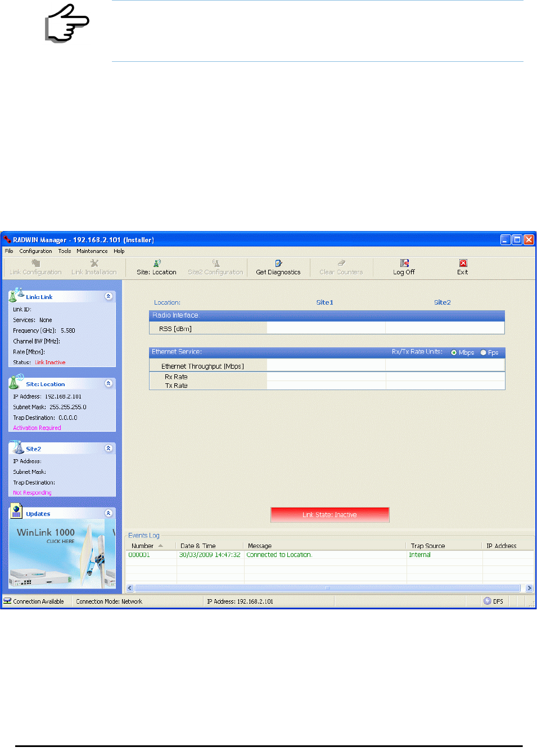This screenshot has height=756, width=537.
Task: Click the Log Off icon
Action: (404, 262)
